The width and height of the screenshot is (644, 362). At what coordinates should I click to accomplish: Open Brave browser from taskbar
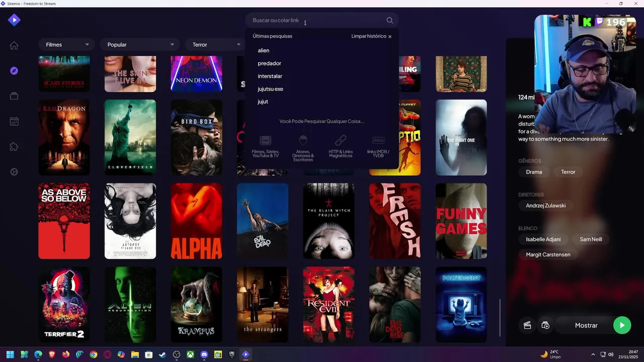[52, 354]
